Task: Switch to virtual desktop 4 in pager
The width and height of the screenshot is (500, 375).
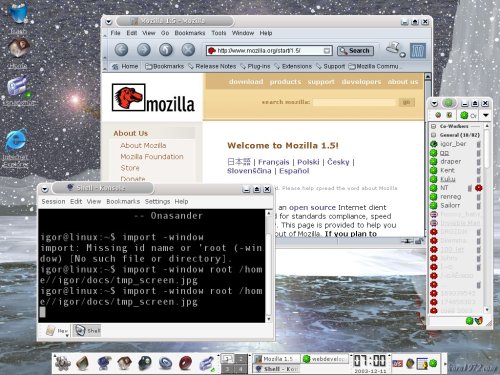Action: pos(240,369)
